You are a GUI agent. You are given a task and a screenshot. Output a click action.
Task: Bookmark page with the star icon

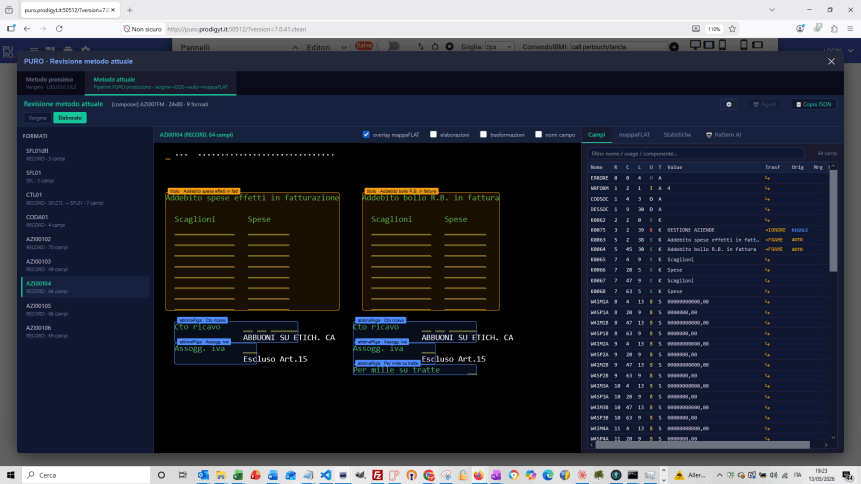point(732,29)
